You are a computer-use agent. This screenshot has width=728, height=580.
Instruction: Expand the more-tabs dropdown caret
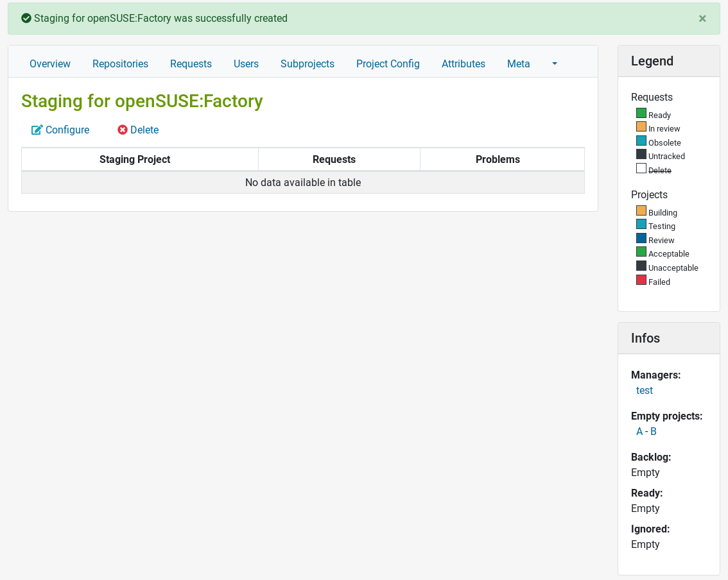tap(555, 64)
